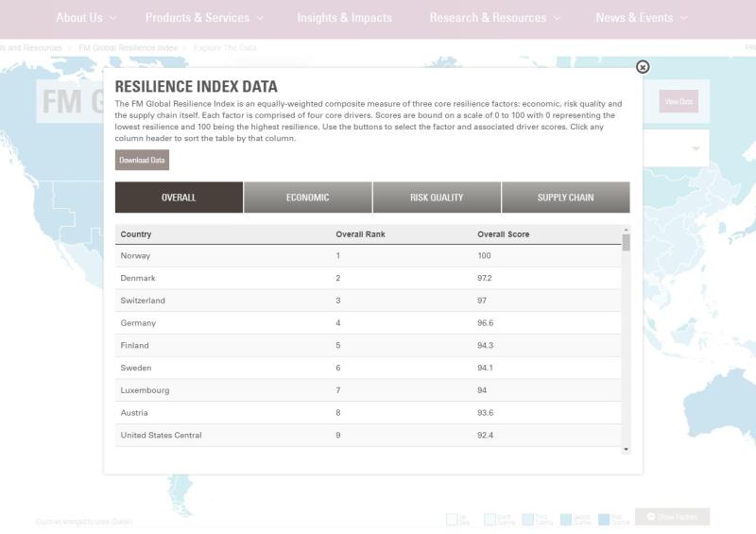
Task: Select the Germany row
Action: [368, 323]
